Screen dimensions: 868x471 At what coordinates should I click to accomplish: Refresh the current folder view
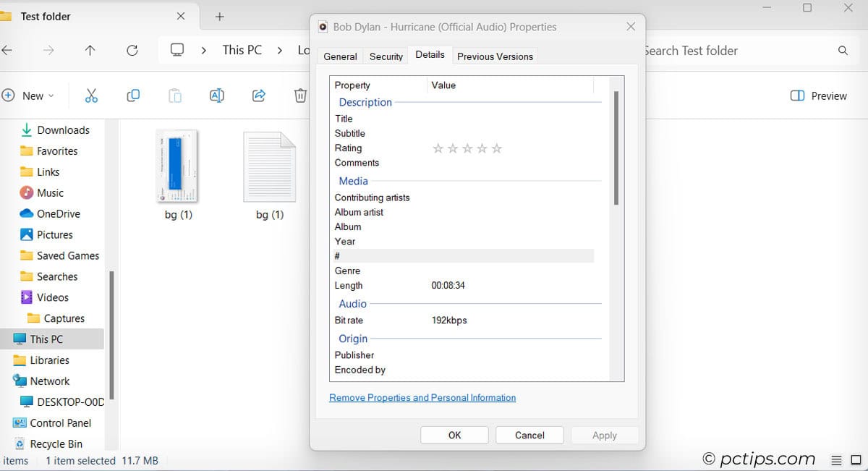(132, 50)
